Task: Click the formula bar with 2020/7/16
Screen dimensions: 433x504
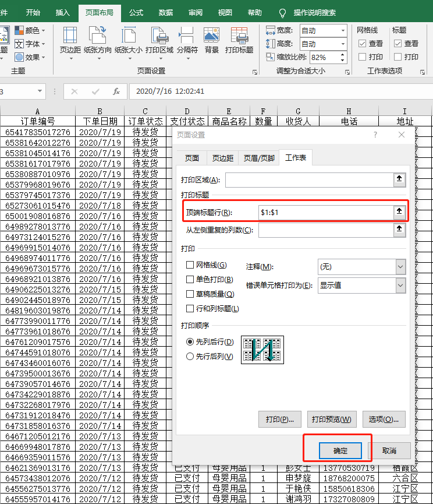Action: tap(281, 91)
